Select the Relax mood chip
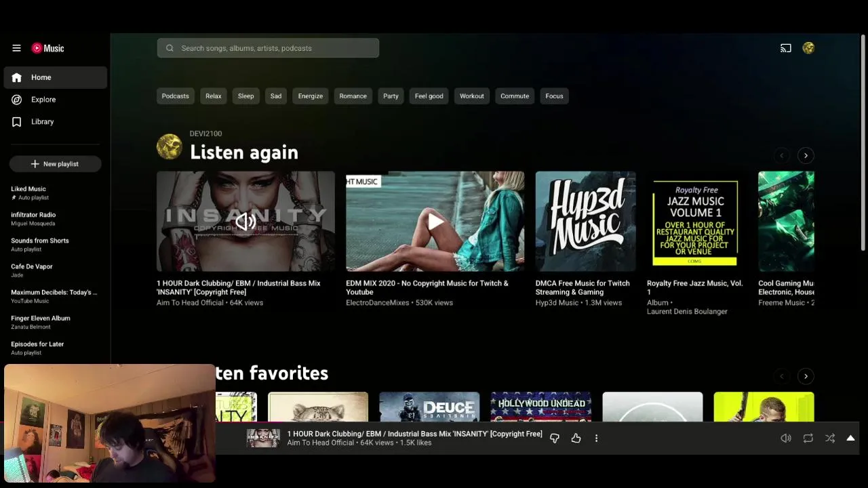The width and height of the screenshot is (868, 488). [x=213, y=96]
